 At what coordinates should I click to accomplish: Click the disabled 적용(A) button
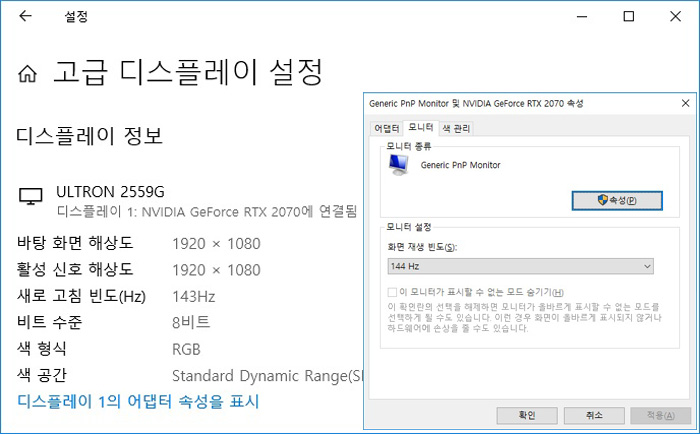(x=660, y=415)
